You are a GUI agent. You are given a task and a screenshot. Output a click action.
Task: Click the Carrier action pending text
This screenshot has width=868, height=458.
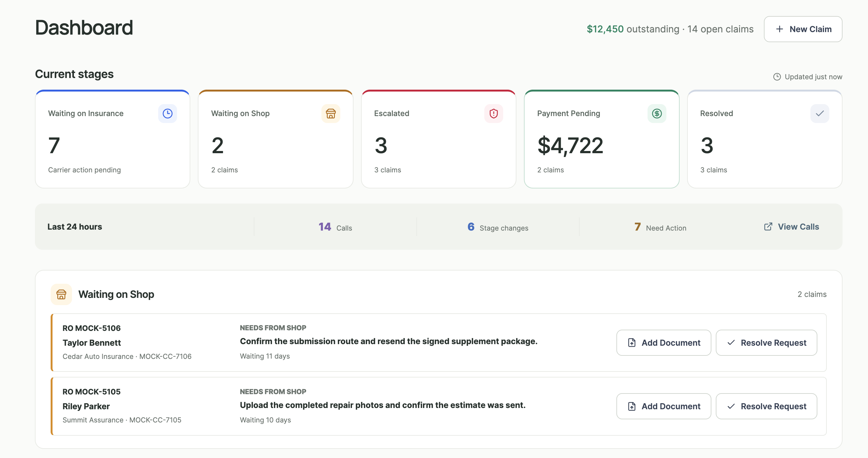(85, 170)
